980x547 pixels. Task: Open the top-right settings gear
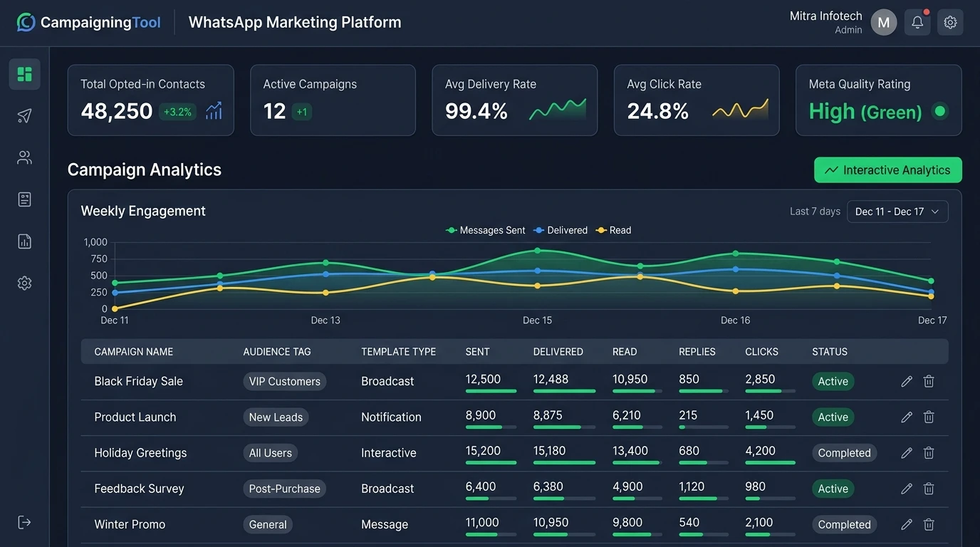[950, 23]
